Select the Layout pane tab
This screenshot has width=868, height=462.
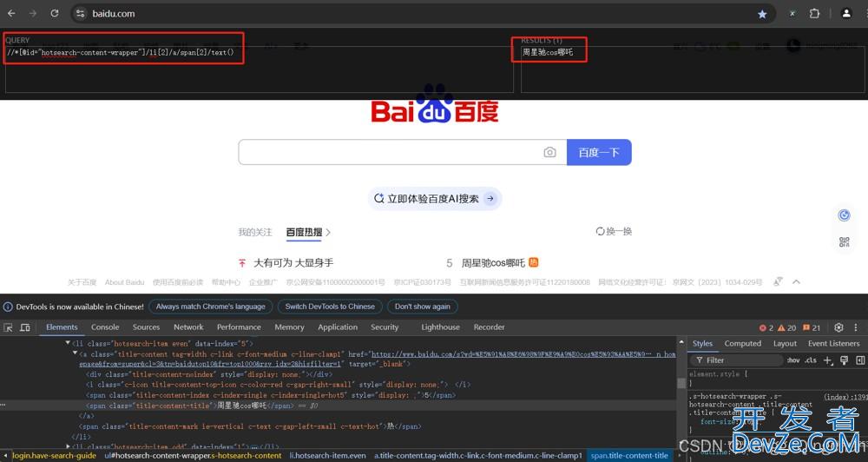coord(785,343)
